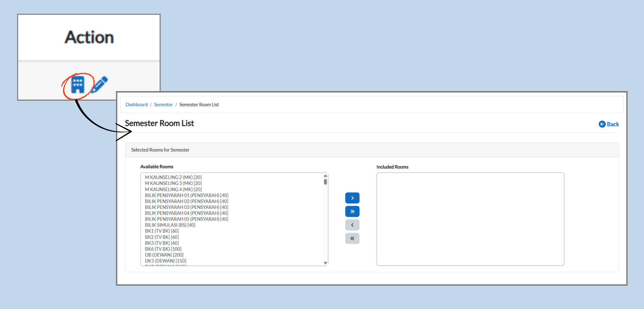Click the Available Rooms scrollbar thumb
644x309 pixels.
click(325, 182)
